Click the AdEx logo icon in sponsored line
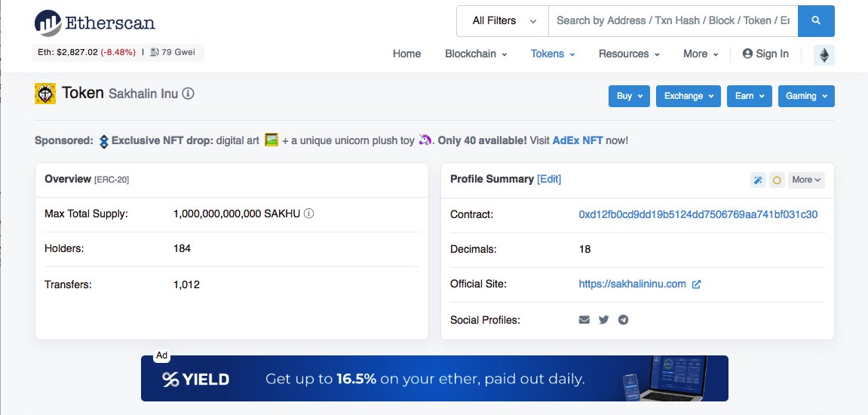This screenshot has height=415, width=868. pyautogui.click(x=103, y=141)
